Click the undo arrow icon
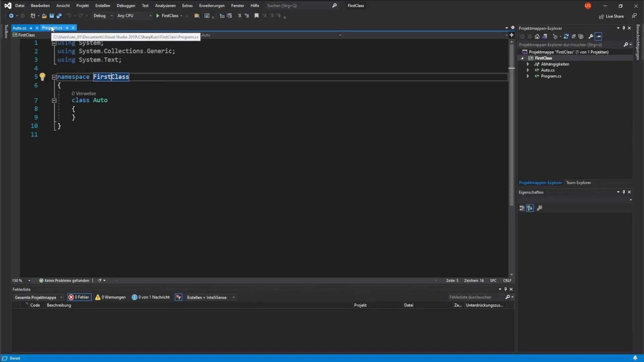Image resolution: width=644 pixels, height=362 pixels. click(69, 16)
